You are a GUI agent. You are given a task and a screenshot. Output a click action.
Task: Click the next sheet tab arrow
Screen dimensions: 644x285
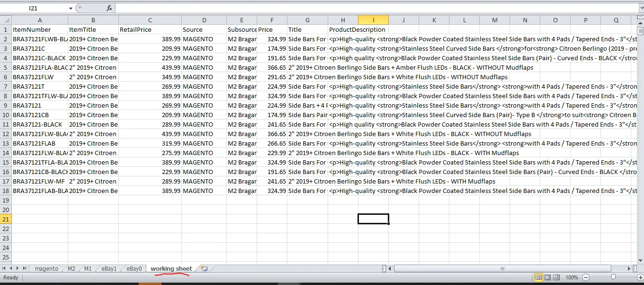point(18,268)
